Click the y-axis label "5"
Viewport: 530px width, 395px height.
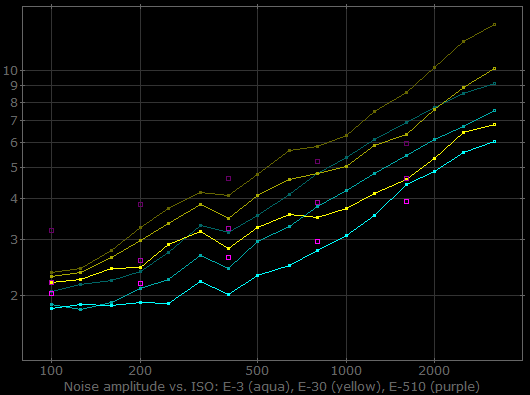[x=14, y=167]
